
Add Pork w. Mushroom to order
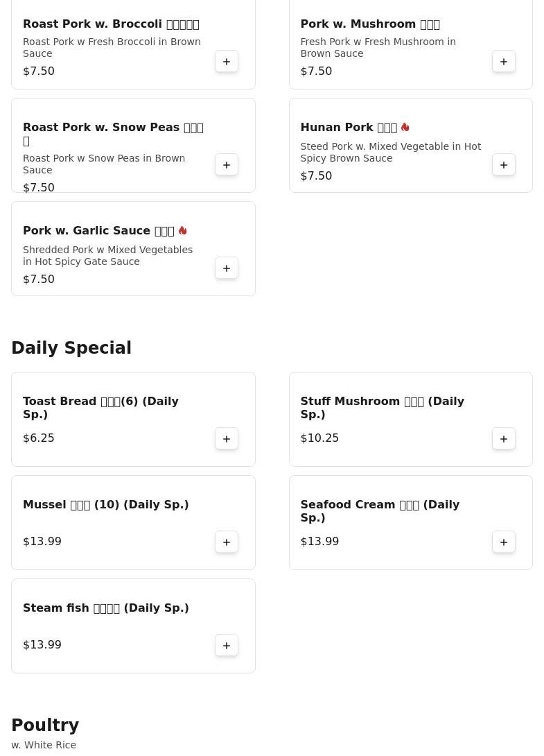504,62
